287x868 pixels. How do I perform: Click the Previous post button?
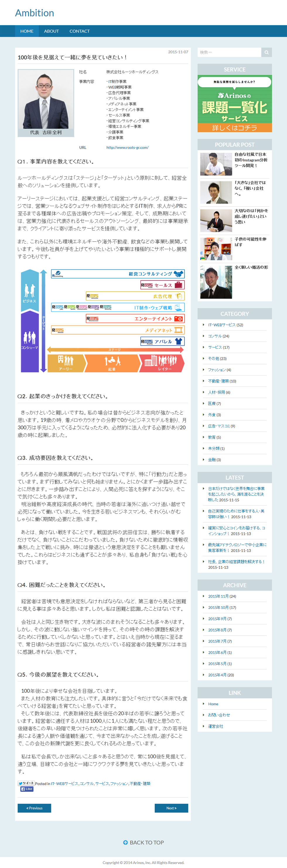coord(34,808)
